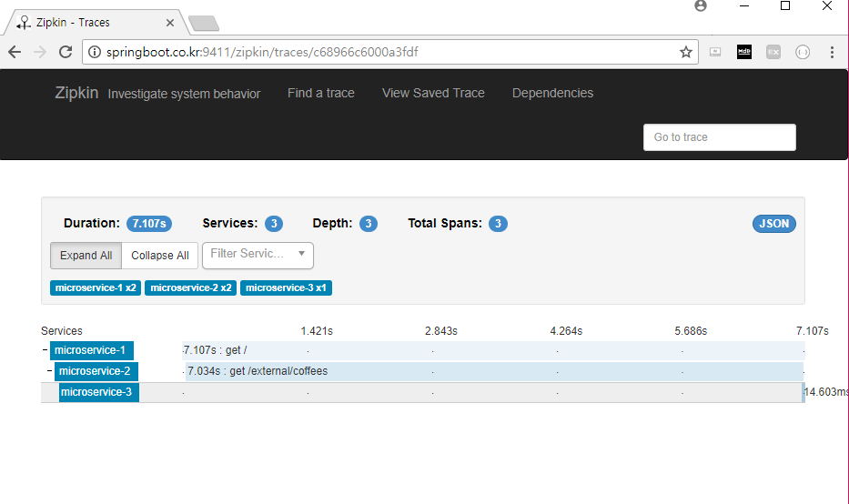Image resolution: width=849 pixels, height=504 pixels.
Task: Go back using the browser back arrow
Action: pyautogui.click(x=15, y=52)
